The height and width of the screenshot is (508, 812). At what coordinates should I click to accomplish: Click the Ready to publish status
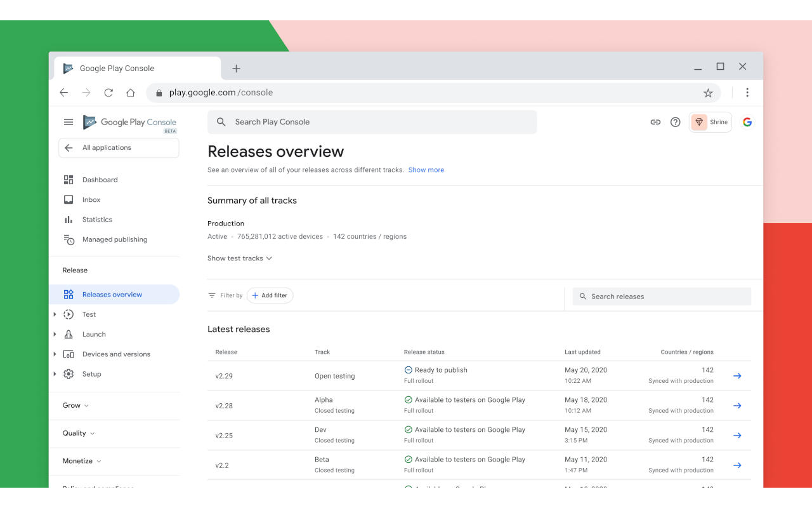[x=436, y=370]
